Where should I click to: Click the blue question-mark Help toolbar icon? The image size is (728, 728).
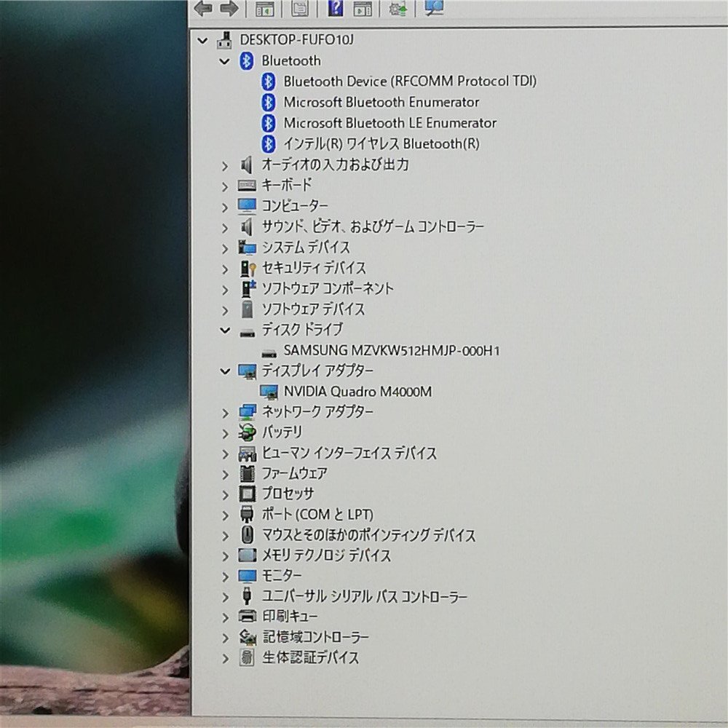(335, 8)
